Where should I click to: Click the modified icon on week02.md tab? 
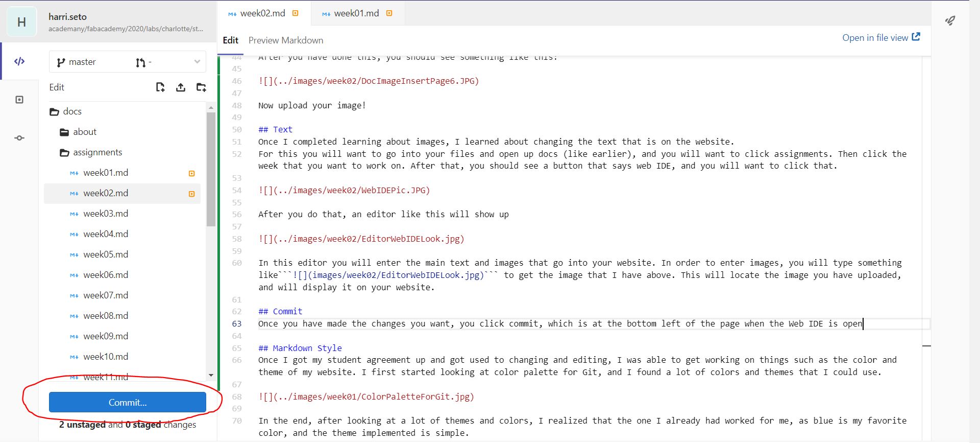pos(295,13)
